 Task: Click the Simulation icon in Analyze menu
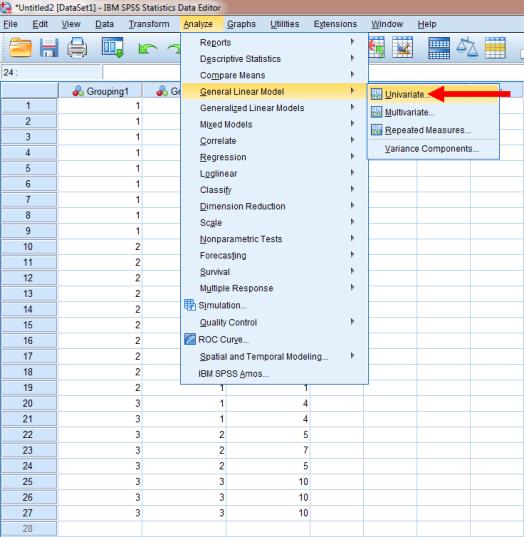click(190, 305)
